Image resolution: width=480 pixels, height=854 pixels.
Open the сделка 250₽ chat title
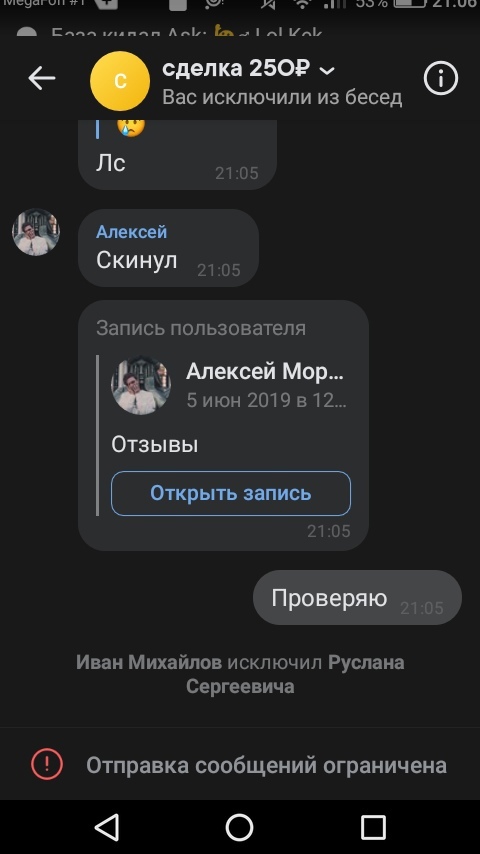click(236, 69)
